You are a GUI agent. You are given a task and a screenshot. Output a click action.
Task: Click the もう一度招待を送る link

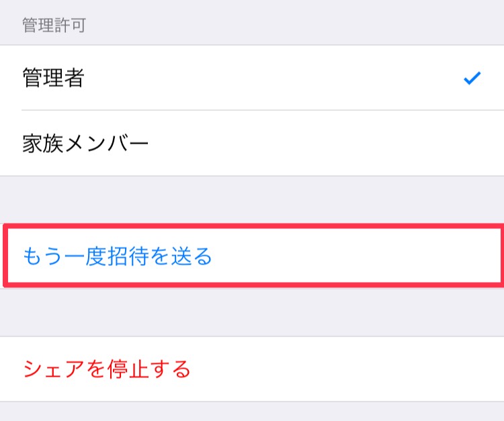point(118,256)
